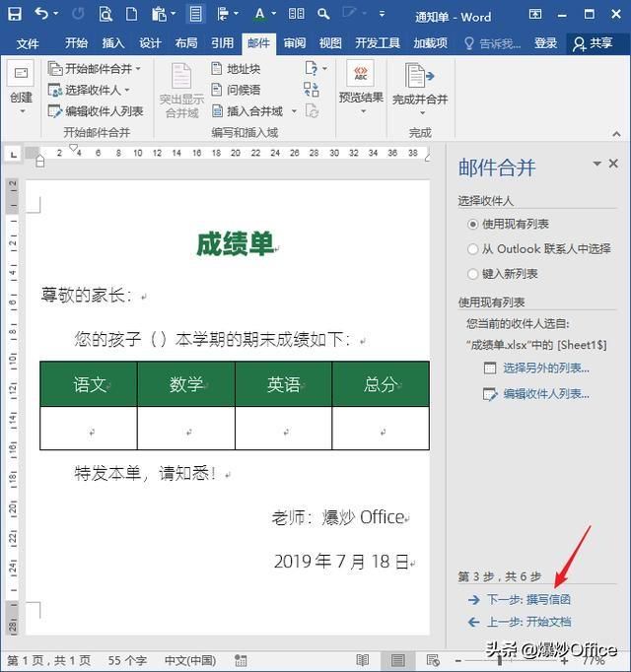Click 下一步: 撰写信函 link

528,599
